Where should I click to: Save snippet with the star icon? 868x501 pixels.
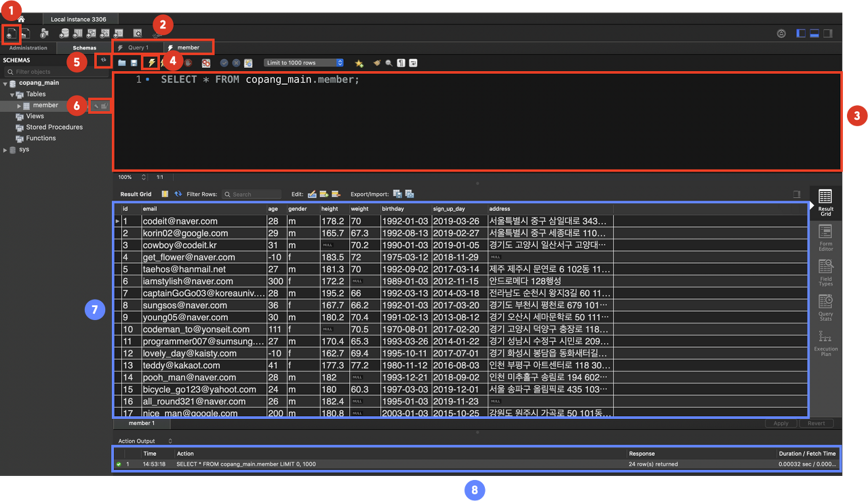[x=359, y=63]
